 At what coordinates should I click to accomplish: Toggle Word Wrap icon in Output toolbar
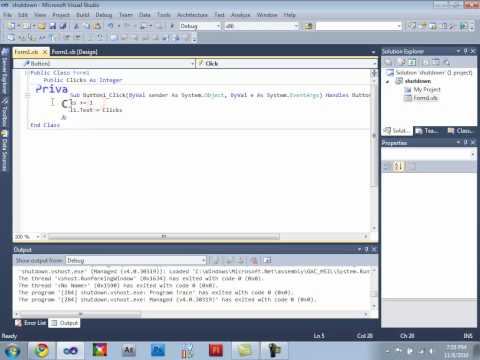267,260
